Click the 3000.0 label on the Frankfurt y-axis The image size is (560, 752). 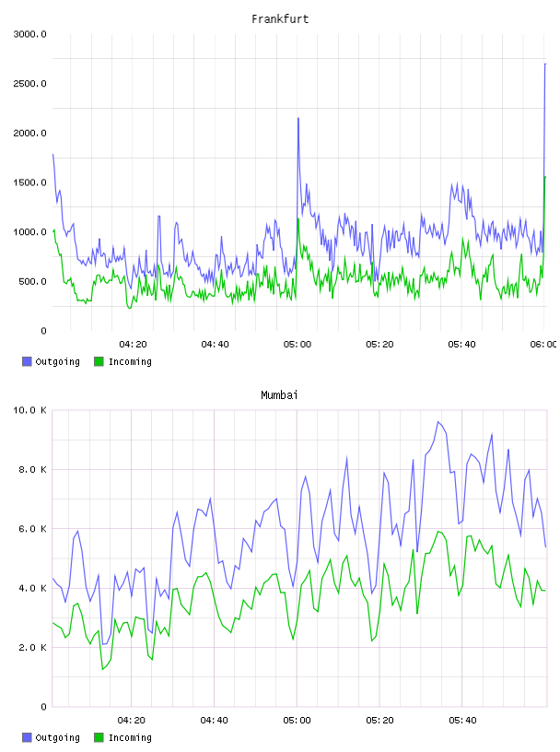point(29,34)
